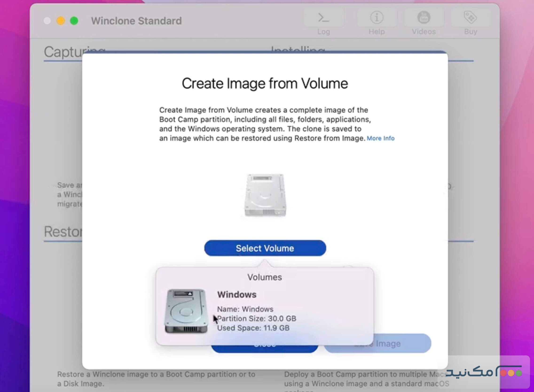Click the Used Space 11.9 GB info line
The height and width of the screenshot is (392, 534).
(x=253, y=328)
